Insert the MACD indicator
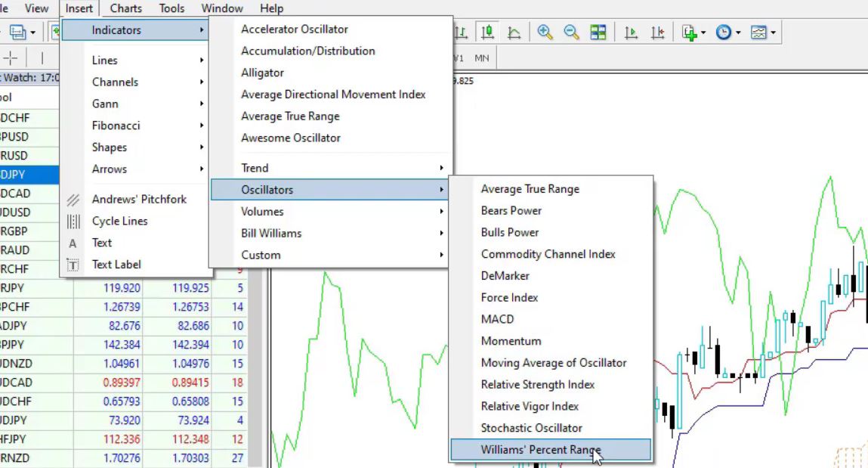The height and width of the screenshot is (468, 868). (x=497, y=319)
